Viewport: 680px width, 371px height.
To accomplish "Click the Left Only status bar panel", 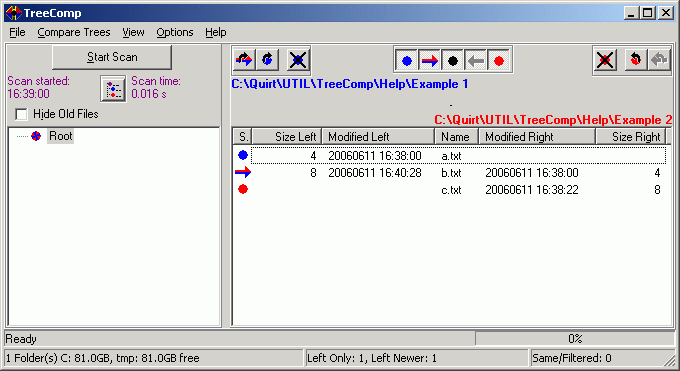I will [416, 358].
